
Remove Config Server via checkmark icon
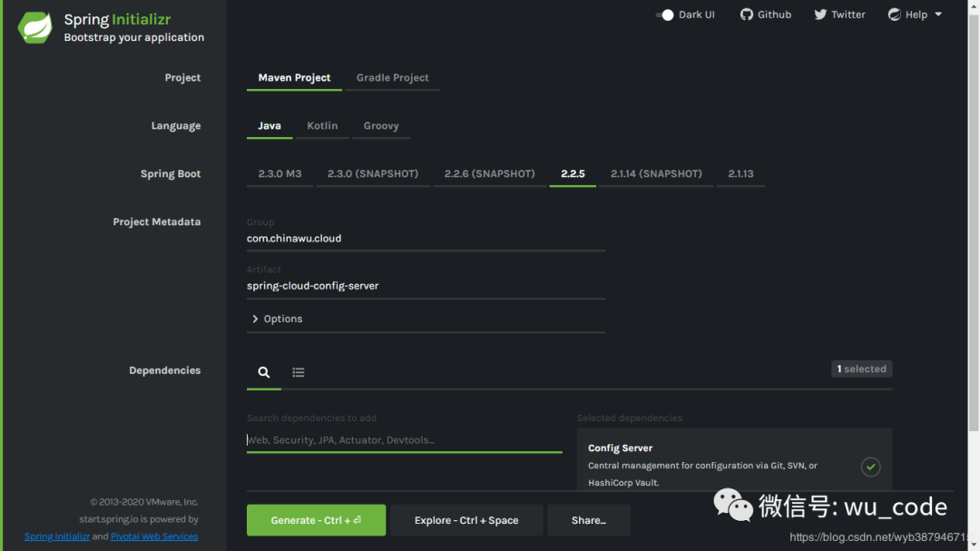click(x=870, y=467)
